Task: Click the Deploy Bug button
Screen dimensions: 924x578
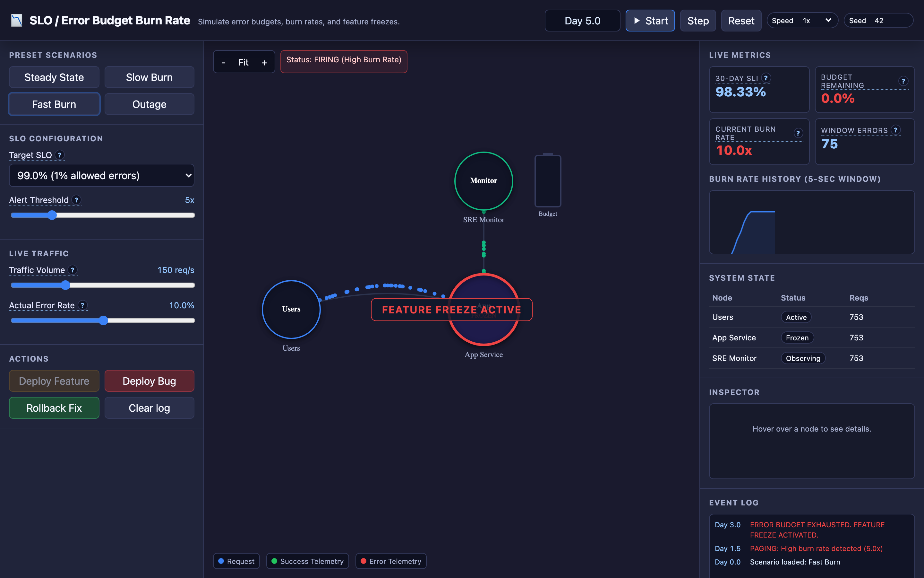Action: (149, 381)
